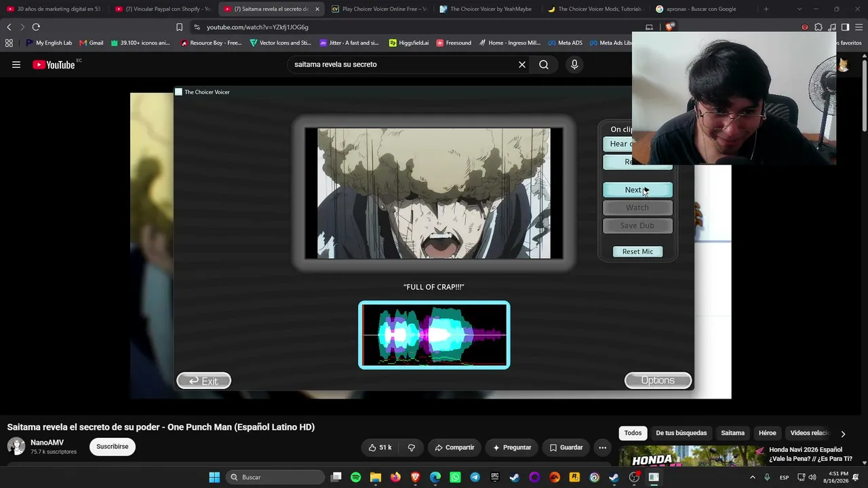Image resolution: width=868 pixels, height=488 pixels.
Task: Click the Save Dub button
Action: (x=637, y=226)
